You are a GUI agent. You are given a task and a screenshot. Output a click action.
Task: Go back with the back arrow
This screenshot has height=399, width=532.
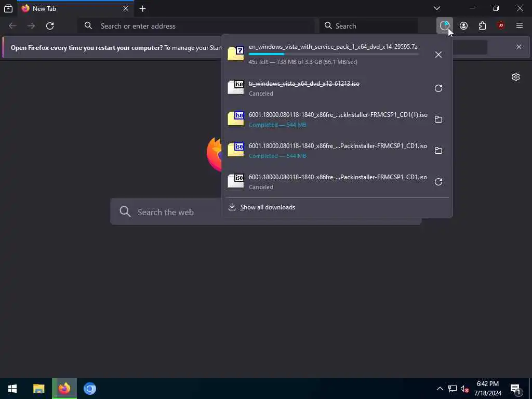(12, 26)
